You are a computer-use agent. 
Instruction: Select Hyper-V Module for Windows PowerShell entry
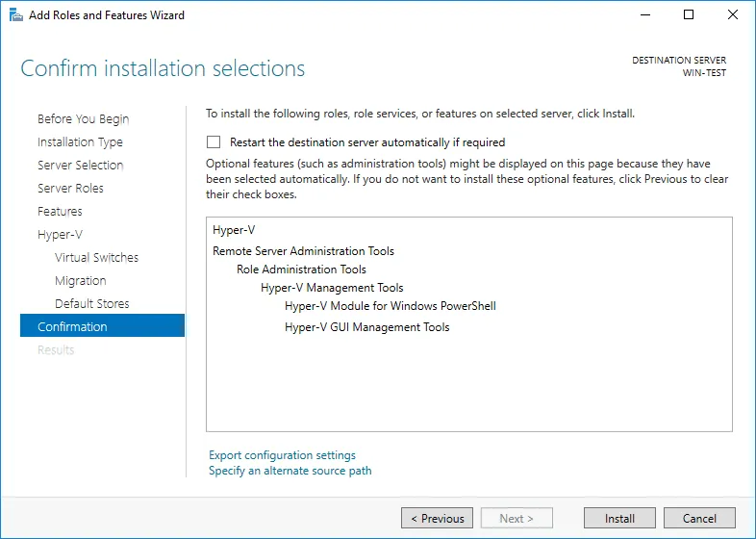(390, 306)
